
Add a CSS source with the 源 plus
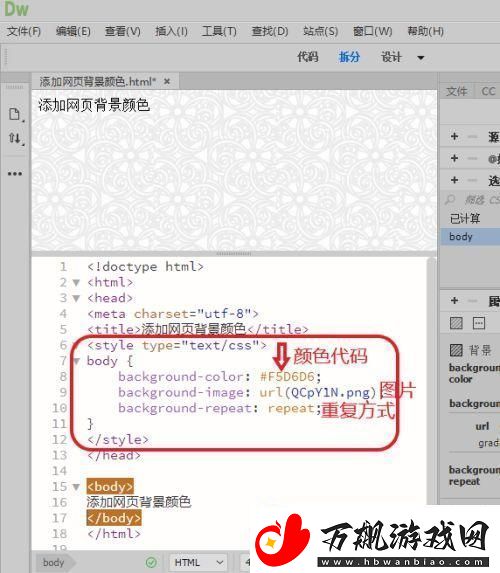coord(454,137)
